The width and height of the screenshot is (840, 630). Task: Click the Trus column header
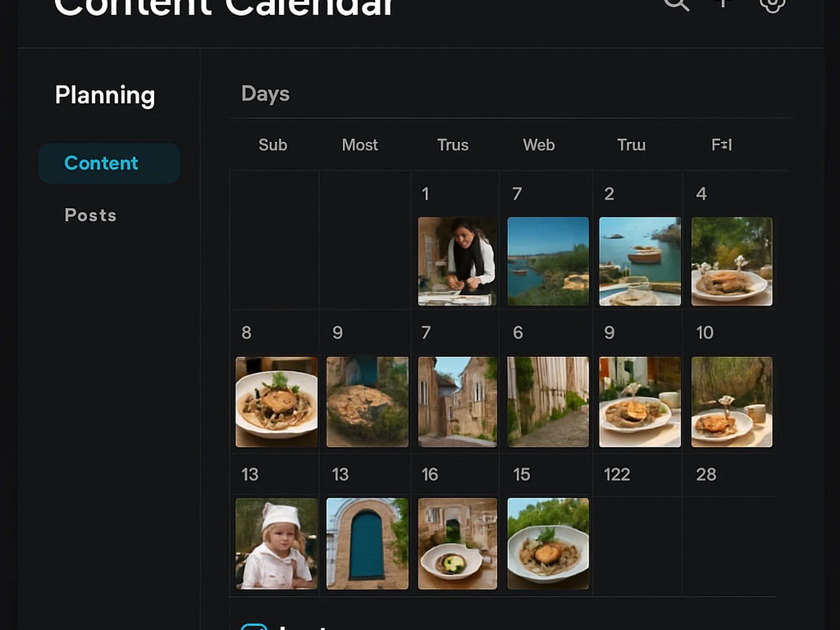coord(453,145)
